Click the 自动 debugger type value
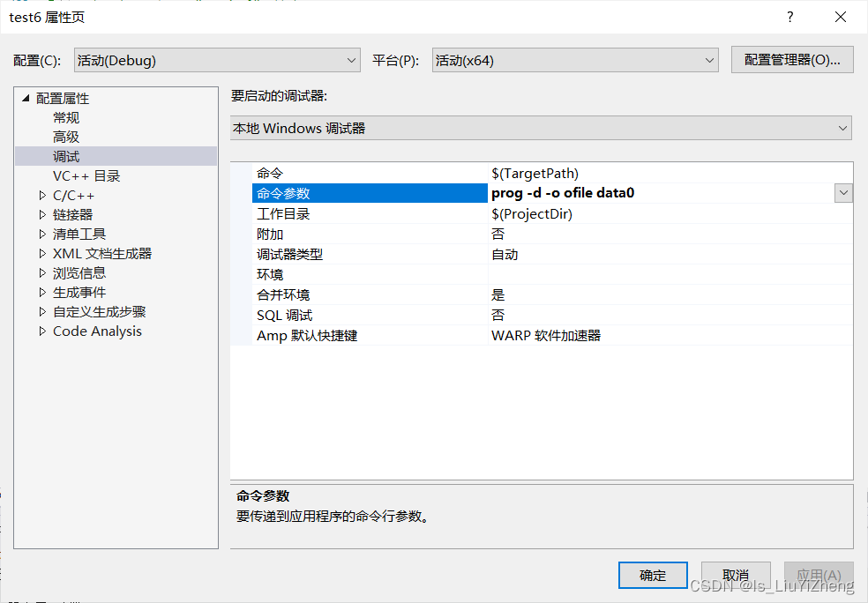 670,255
